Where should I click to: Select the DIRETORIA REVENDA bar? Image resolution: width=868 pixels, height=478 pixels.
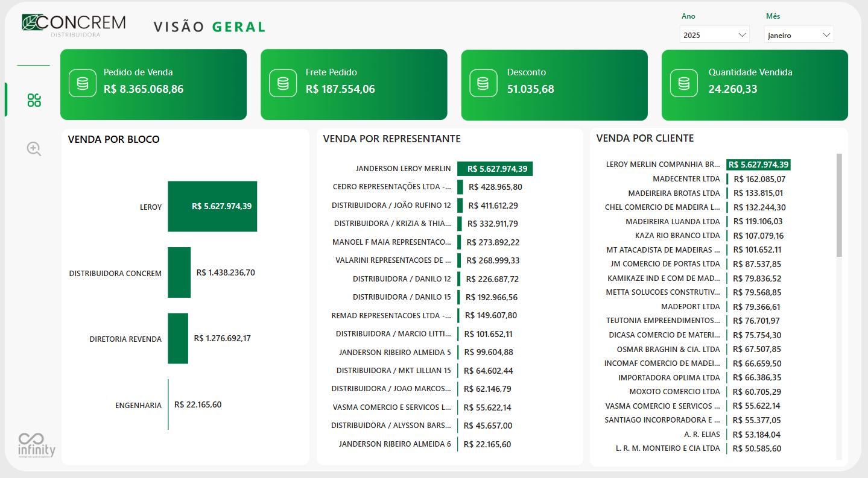click(178, 338)
